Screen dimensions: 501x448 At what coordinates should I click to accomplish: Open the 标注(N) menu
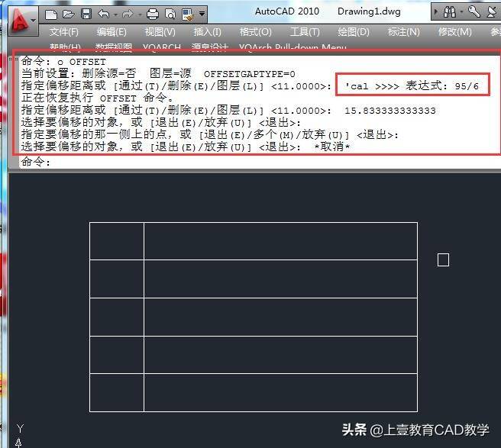pos(404,32)
